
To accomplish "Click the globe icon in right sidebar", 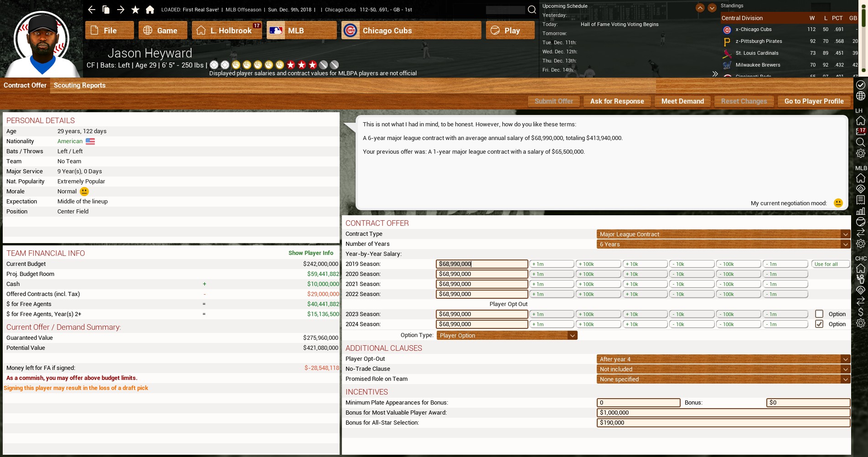I will pyautogui.click(x=861, y=96).
